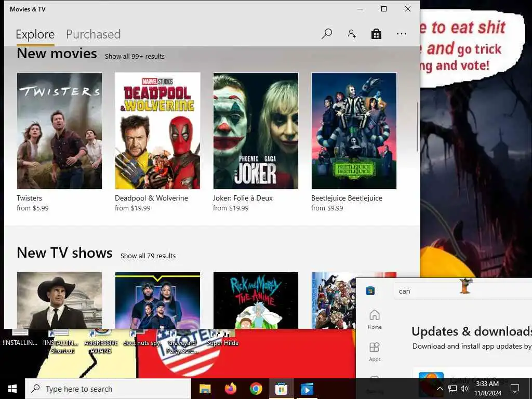Click the 'Type here to search' taskbar box
Screen dimensions: 532x399
[x=108, y=389]
